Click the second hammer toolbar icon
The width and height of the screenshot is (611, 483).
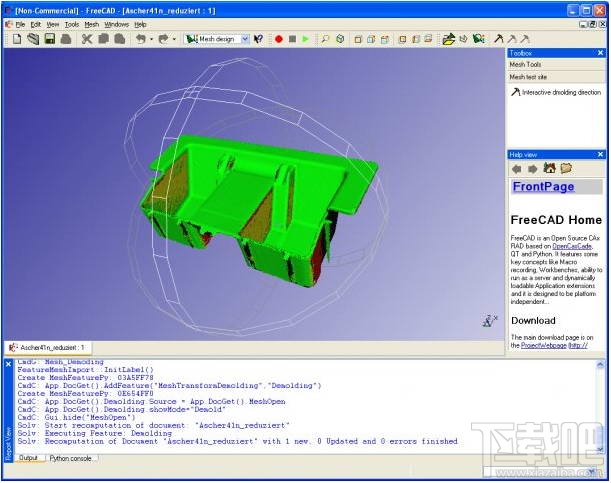point(512,39)
